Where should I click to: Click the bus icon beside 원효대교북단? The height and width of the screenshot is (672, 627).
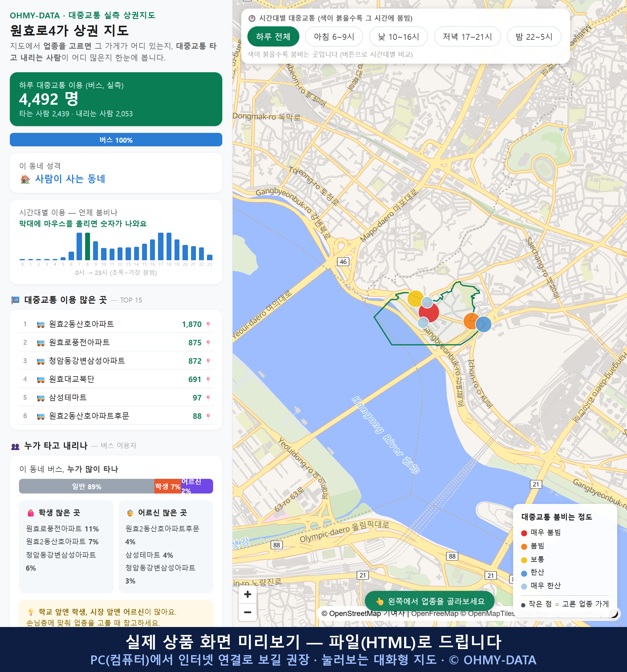(40, 380)
